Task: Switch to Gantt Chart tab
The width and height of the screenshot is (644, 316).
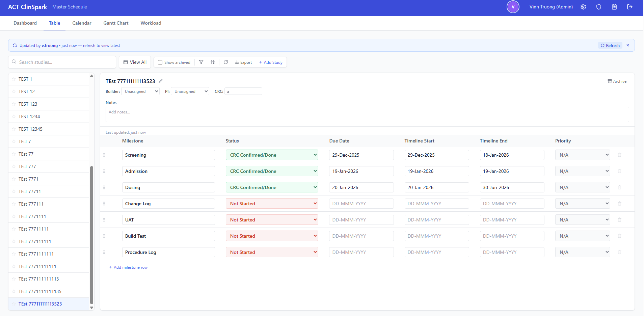Action: pyautogui.click(x=116, y=23)
